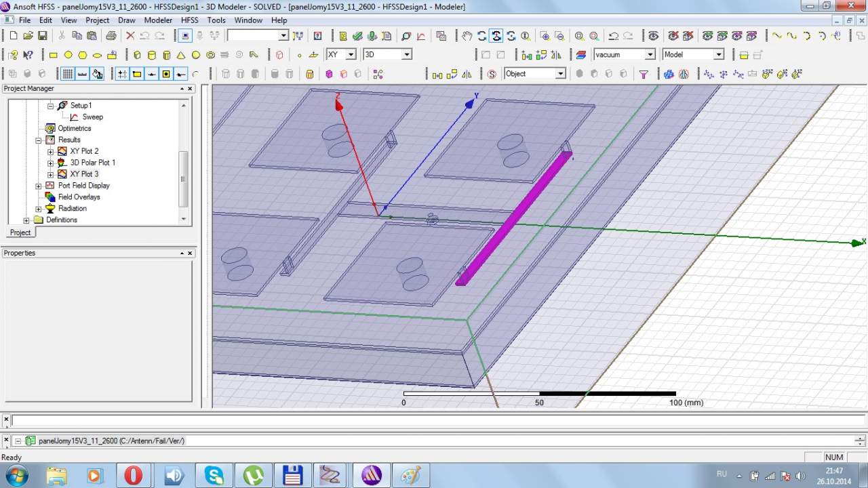Open Skype from the Windows taskbar
This screenshot has width=868, height=488.
pos(214,475)
